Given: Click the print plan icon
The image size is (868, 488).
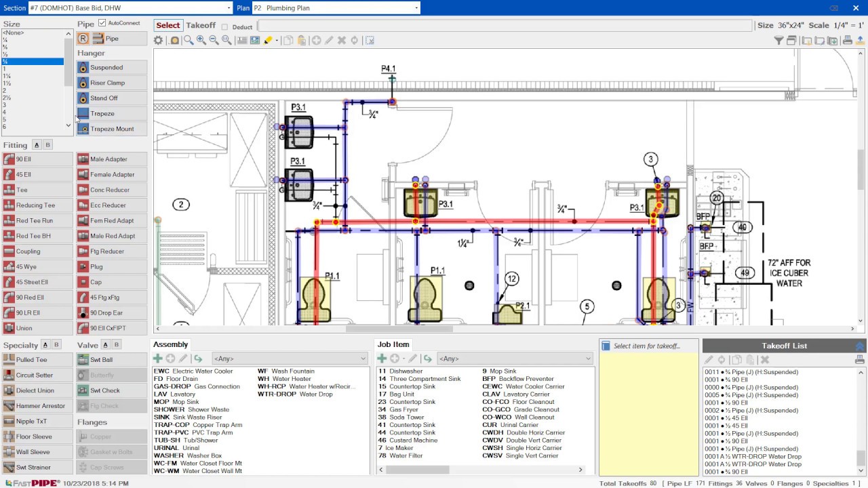Looking at the screenshot, I should (847, 41).
